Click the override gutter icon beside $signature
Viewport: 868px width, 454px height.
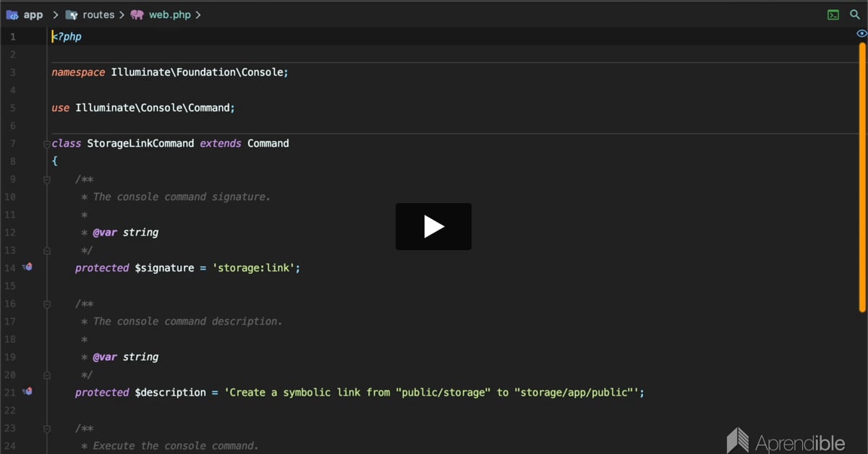click(x=27, y=267)
